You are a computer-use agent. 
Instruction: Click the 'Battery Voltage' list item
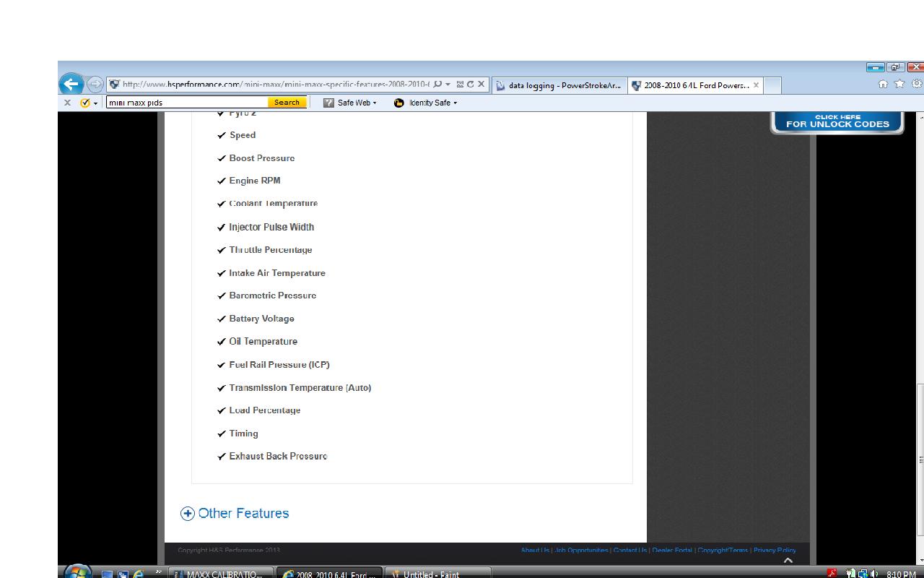pos(262,319)
